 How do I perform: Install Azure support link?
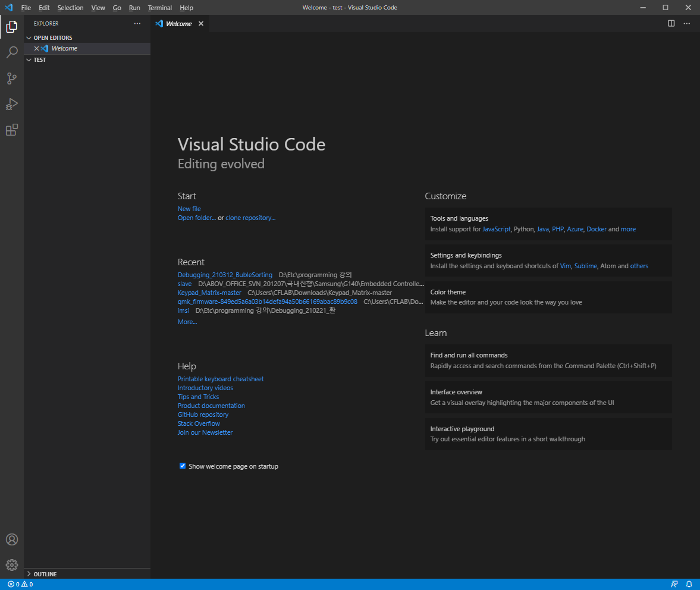click(x=575, y=229)
